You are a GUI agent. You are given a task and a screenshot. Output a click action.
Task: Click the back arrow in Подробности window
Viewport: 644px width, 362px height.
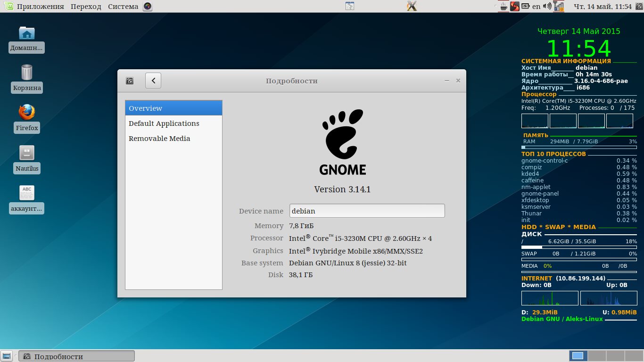pos(153,81)
